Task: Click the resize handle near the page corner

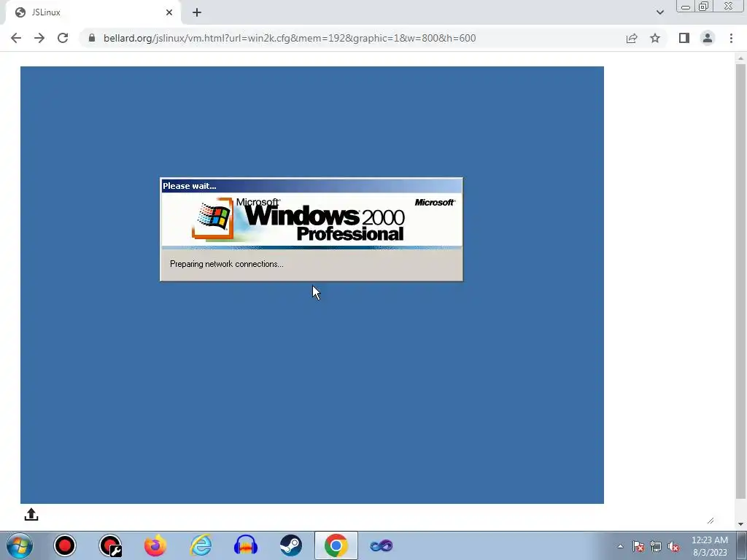Action: click(x=711, y=521)
